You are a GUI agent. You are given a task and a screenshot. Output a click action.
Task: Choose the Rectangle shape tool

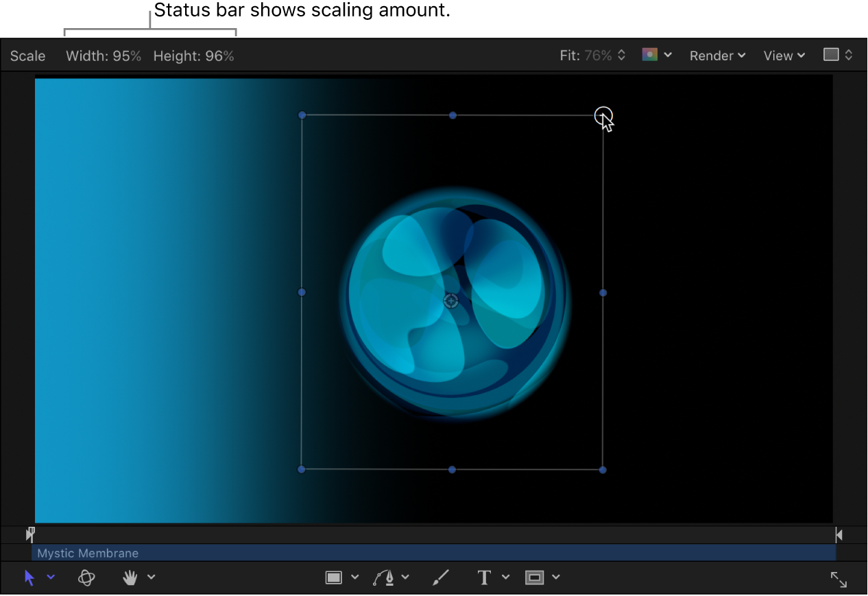coord(335,578)
